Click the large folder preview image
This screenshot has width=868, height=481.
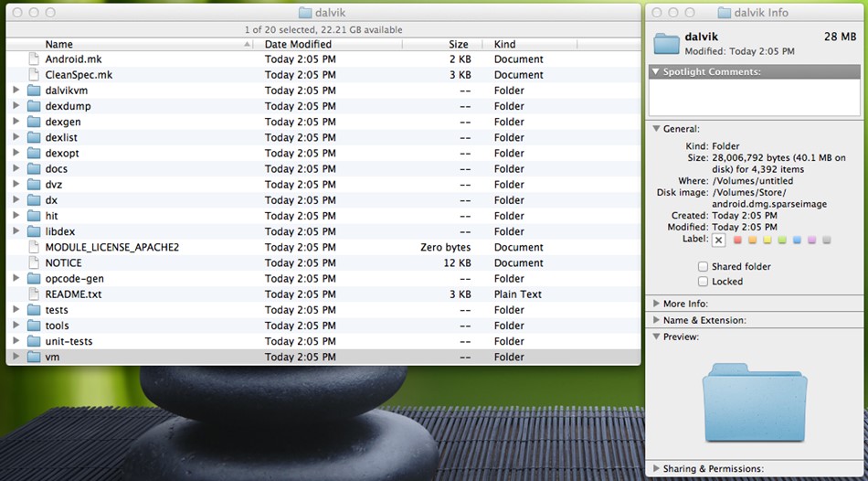click(755, 402)
